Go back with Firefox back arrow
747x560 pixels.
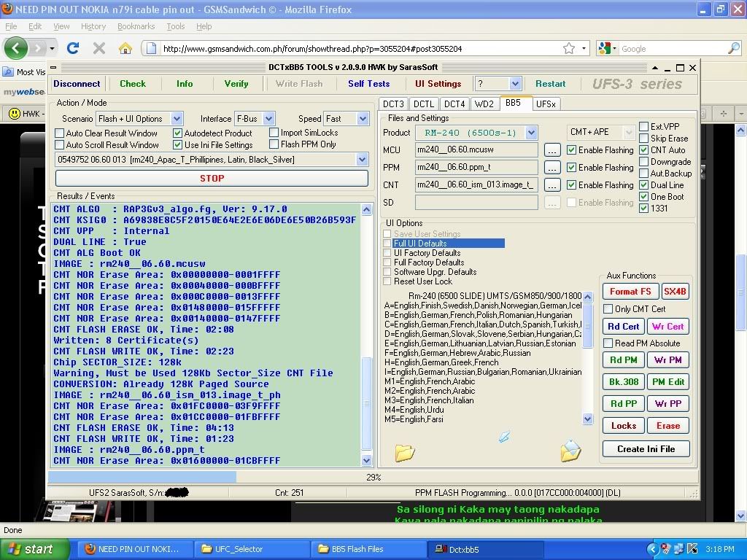(x=16, y=48)
